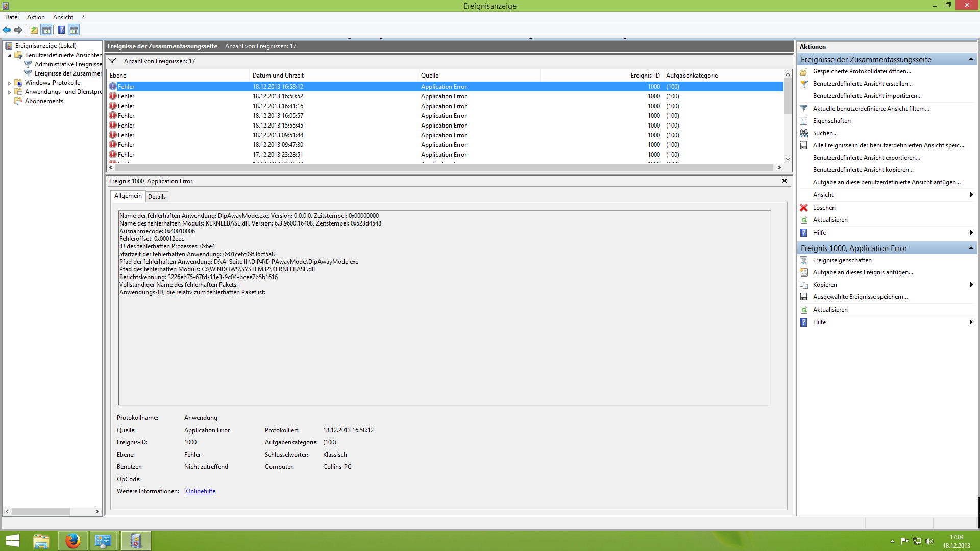Image resolution: width=980 pixels, height=551 pixels.
Task: Click the filter funnel icon above event list
Action: tap(112, 61)
